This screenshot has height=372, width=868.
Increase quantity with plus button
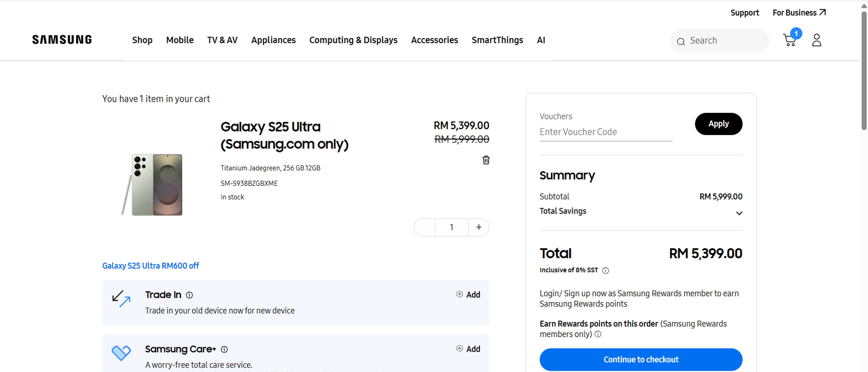point(479,227)
